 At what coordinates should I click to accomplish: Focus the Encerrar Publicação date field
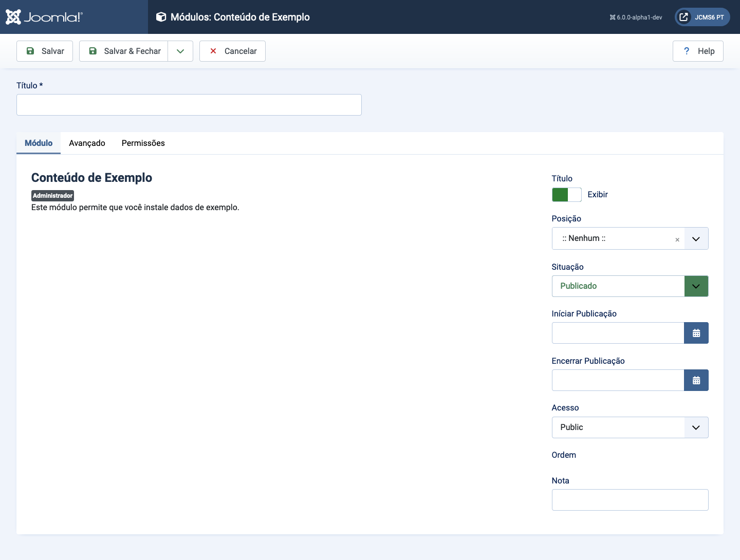(x=618, y=380)
